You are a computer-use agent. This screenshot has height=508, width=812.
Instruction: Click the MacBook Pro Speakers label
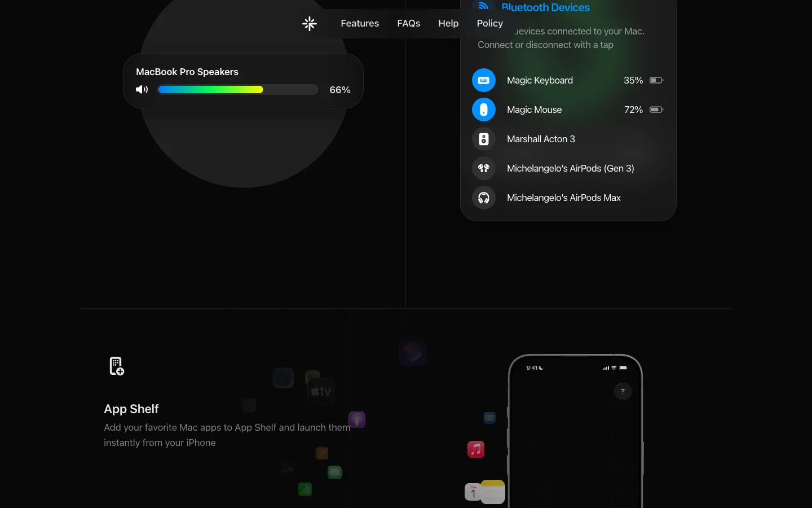(x=187, y=72)
